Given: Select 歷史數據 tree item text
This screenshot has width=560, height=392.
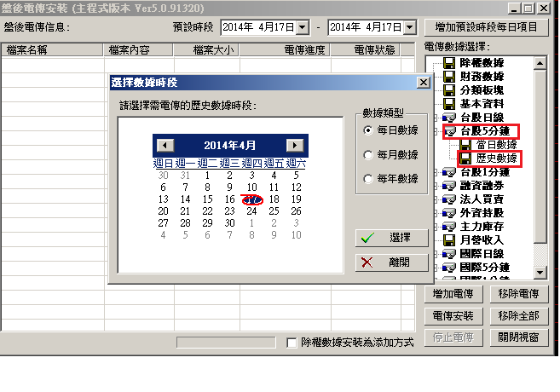Looking at the screenshot, I should (x=496, y=159).
